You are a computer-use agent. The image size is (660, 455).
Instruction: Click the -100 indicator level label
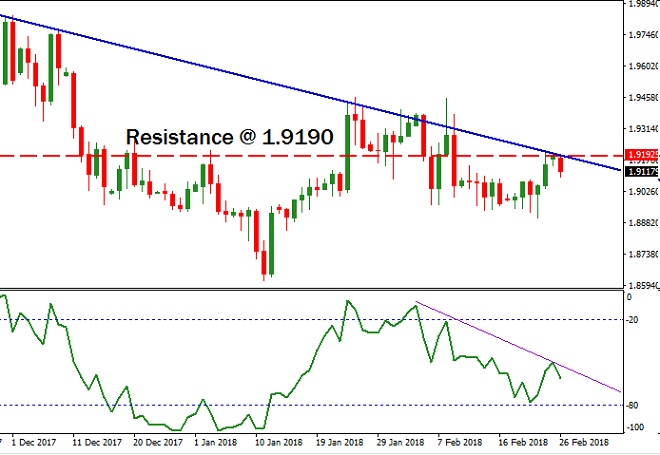pyautogui.click(x=635, y=427)
